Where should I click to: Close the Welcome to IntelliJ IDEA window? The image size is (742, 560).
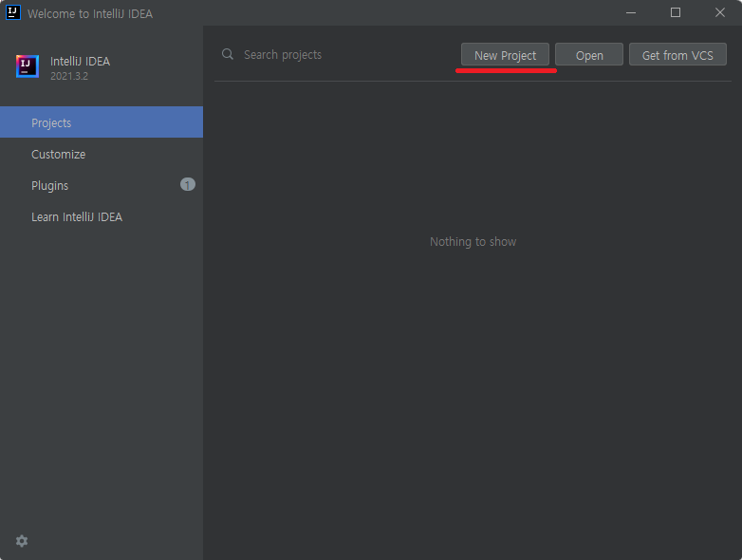[720, 12]
